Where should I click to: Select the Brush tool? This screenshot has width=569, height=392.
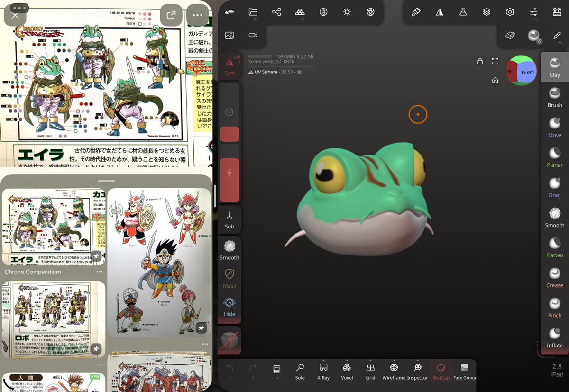click(x=555, y=97)
